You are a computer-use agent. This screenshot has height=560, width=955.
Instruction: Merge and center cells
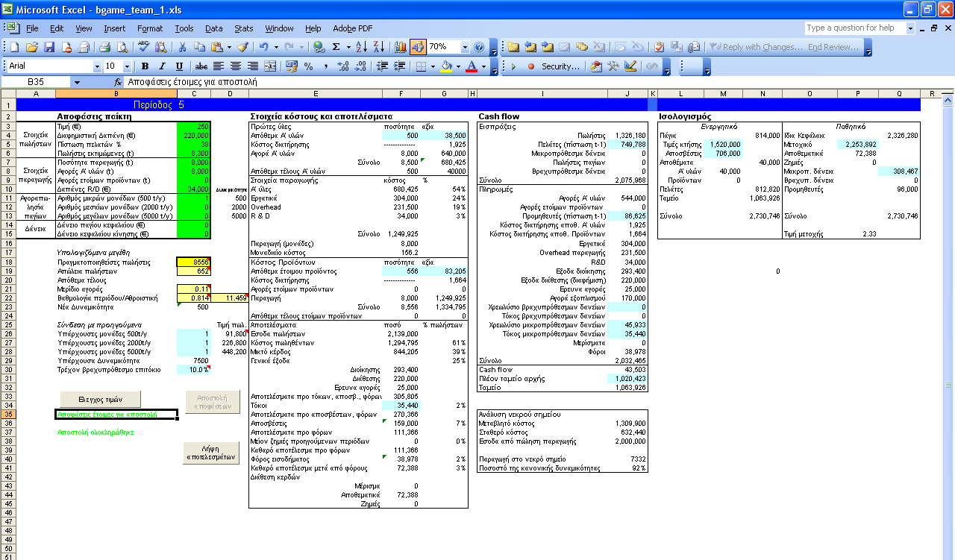[x=270, y=66]
